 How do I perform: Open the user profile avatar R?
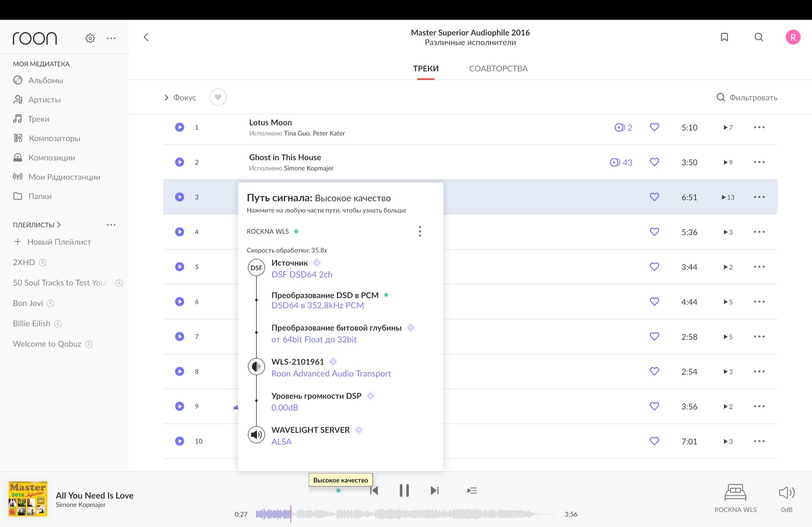click(793, 37)
